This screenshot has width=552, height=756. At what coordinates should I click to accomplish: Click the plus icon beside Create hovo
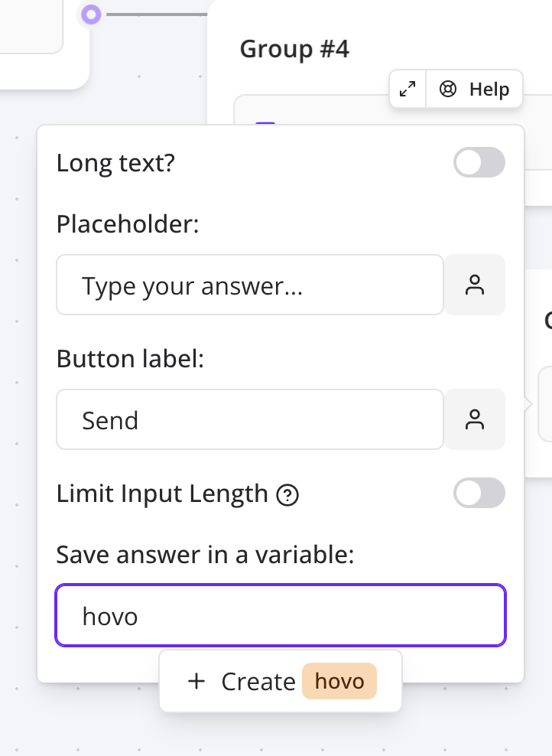point(197,681)
